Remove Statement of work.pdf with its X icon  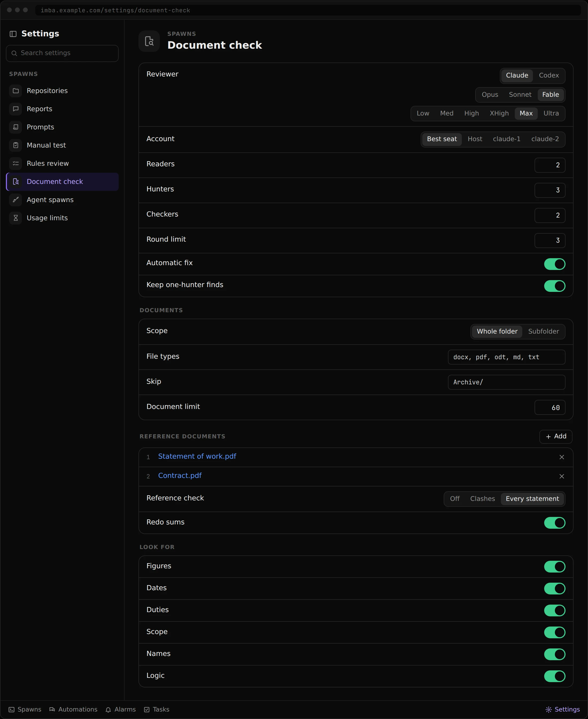pos(562,457)
